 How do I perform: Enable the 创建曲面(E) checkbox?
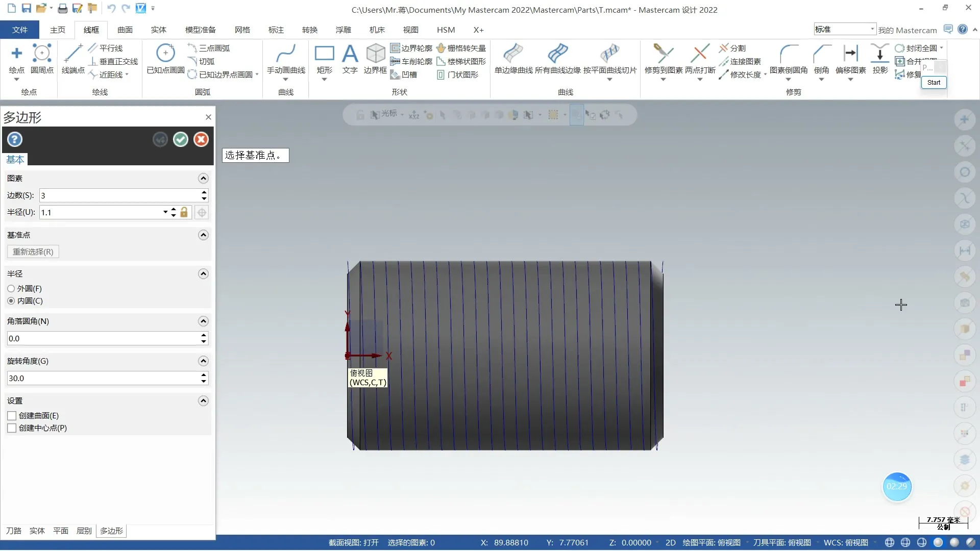[12, 416]
